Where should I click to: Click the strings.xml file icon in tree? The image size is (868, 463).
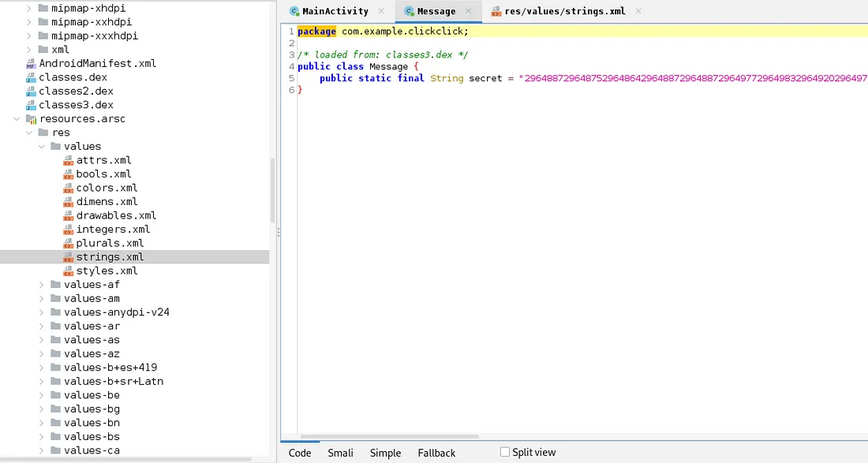tap(68, 257)
